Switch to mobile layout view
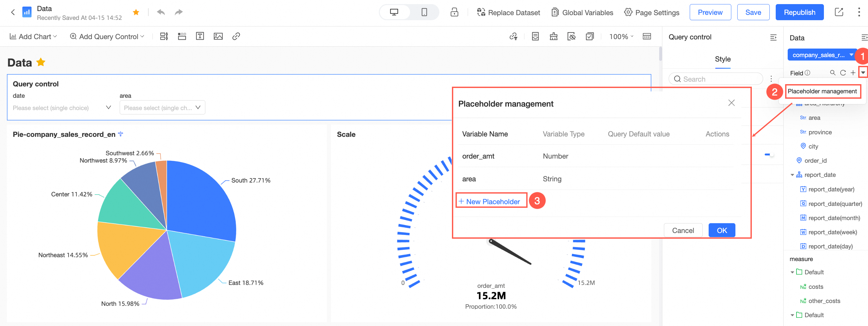 424,13
